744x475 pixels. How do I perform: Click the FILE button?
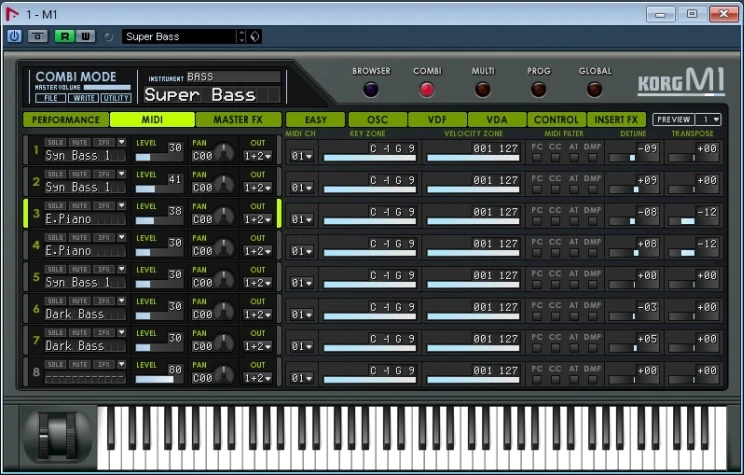point(51,98)
